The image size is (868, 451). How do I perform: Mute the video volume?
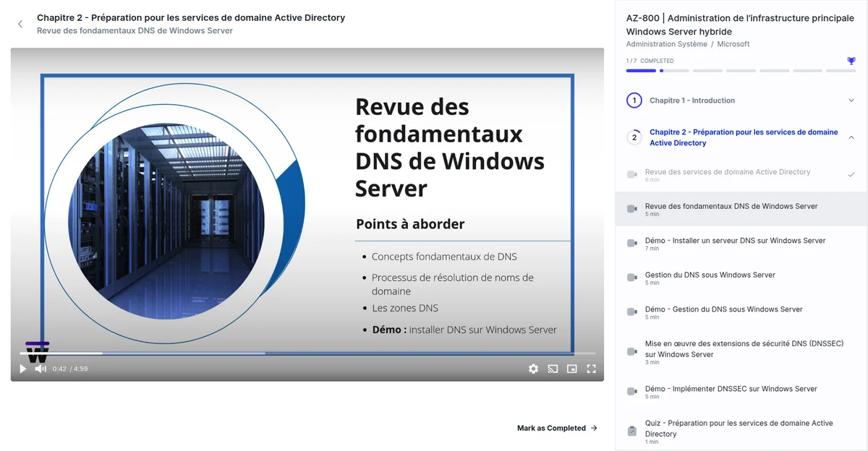41,369
